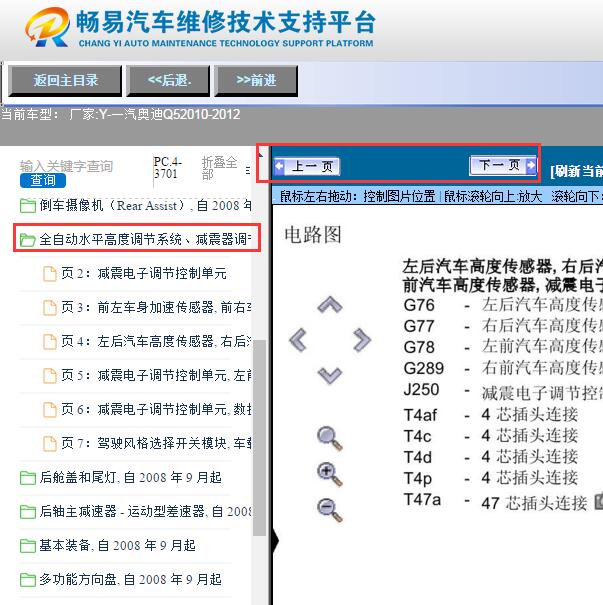The width and height of the screenshot is (603, 605).
Task: Click the T47a connector code
Action: click(422, 500)
